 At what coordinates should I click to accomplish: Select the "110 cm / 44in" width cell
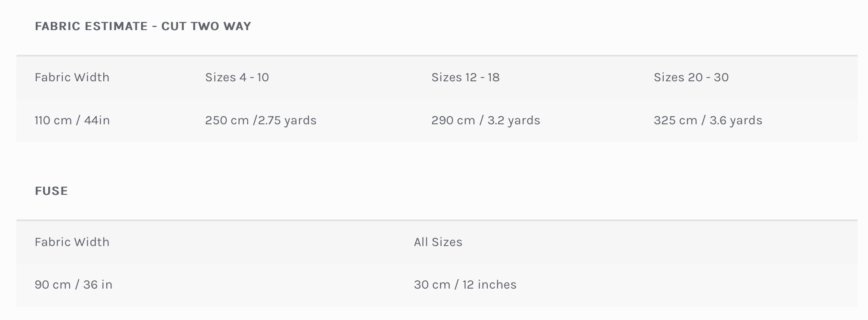72,120
